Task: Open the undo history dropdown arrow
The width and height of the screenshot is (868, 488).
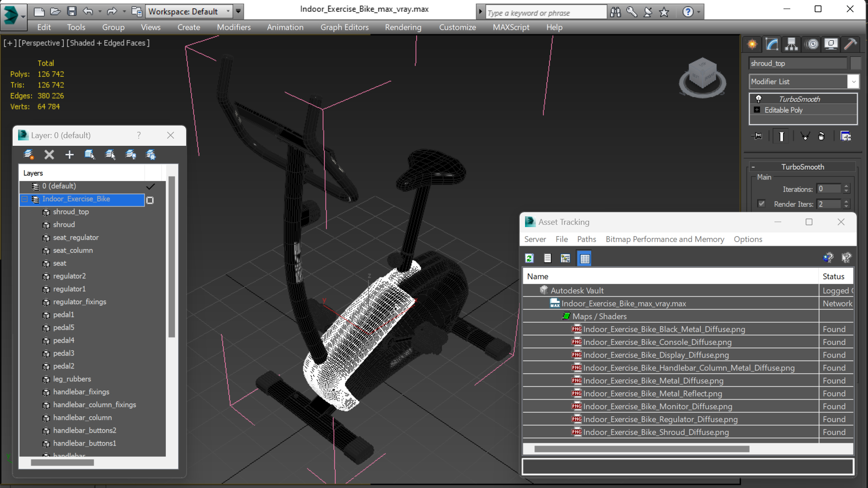Action: coord(99,11)
